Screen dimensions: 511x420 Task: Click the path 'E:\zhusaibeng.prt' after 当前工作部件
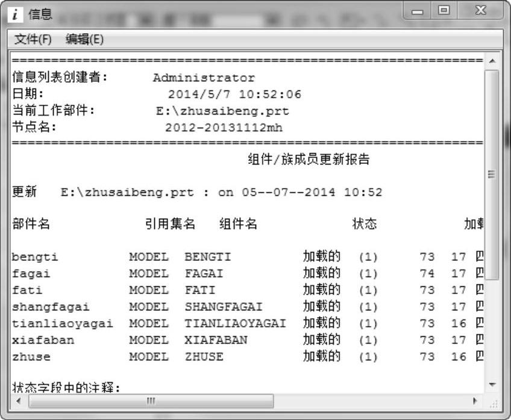(222, 111)
